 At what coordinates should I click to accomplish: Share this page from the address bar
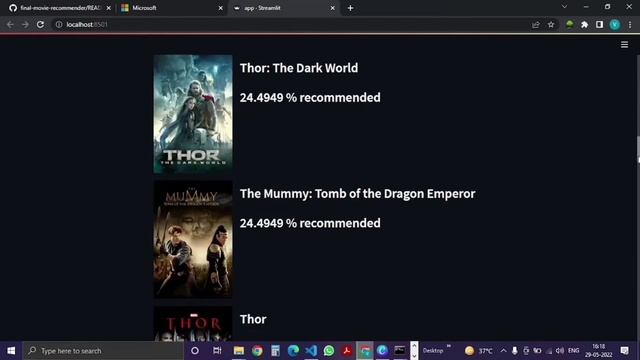click(536, 24)
